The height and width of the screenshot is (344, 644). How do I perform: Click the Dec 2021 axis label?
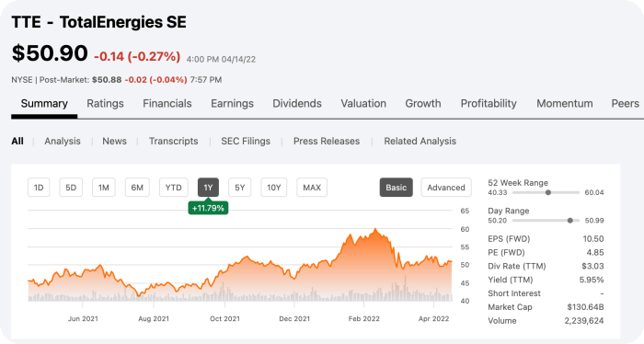tap(294, 319)
